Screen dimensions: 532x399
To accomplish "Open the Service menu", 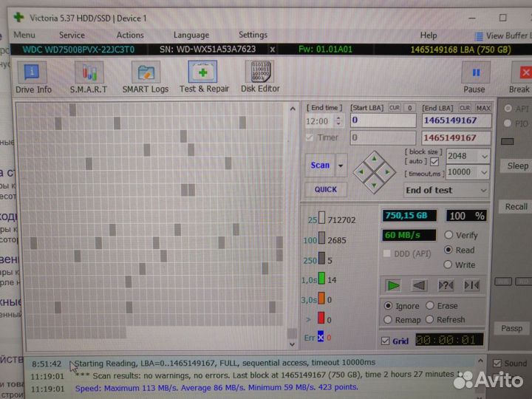I will point(72,35).
